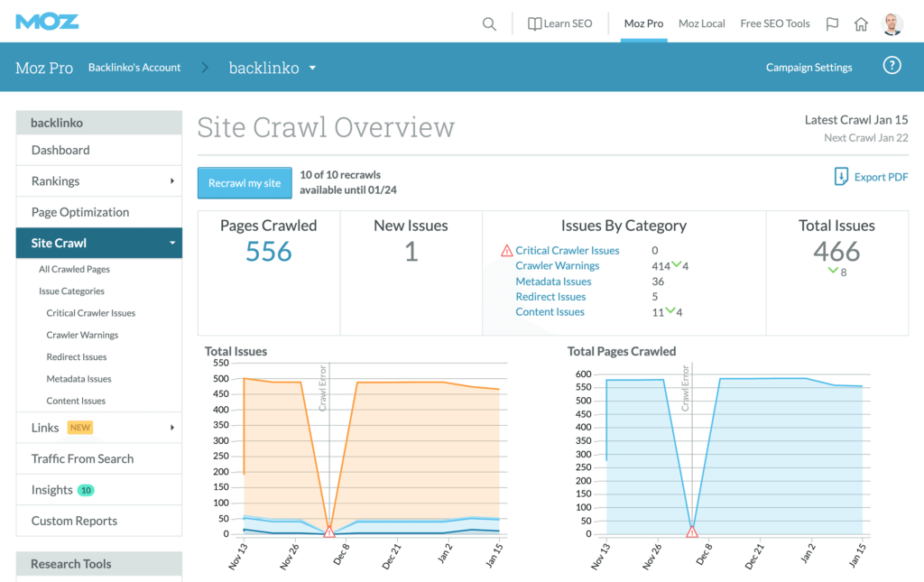Click Latest Crawl Jan 15 text
This screenshot has height=582, width=924.
tap(856, 120)
